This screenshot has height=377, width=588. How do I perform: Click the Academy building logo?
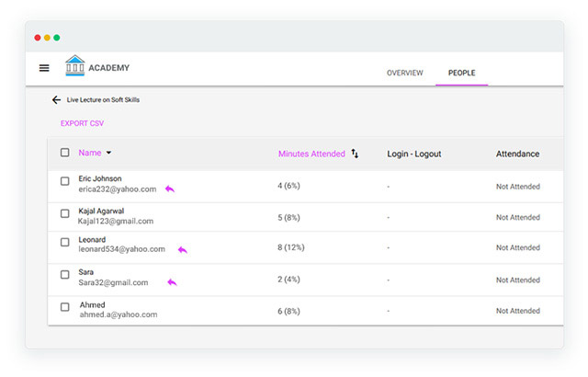(x=75, y=65)
